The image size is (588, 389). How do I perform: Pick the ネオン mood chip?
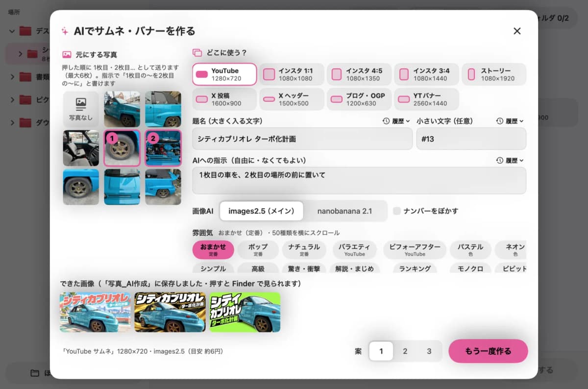coord(512,250)
